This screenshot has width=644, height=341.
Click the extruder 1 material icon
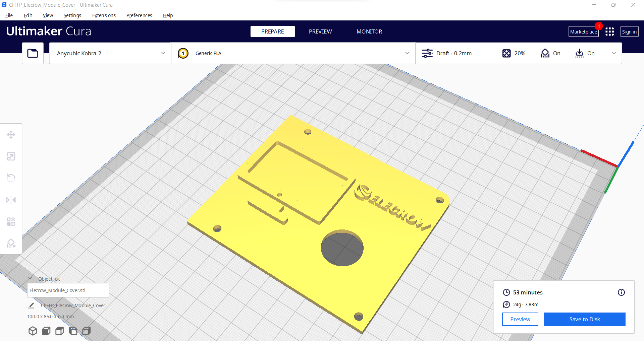point(183,53)
